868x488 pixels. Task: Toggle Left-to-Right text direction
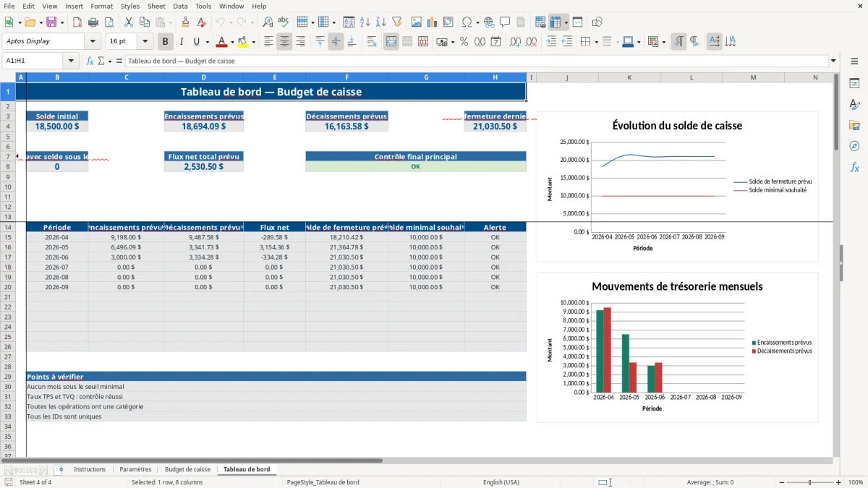(678, 42)
